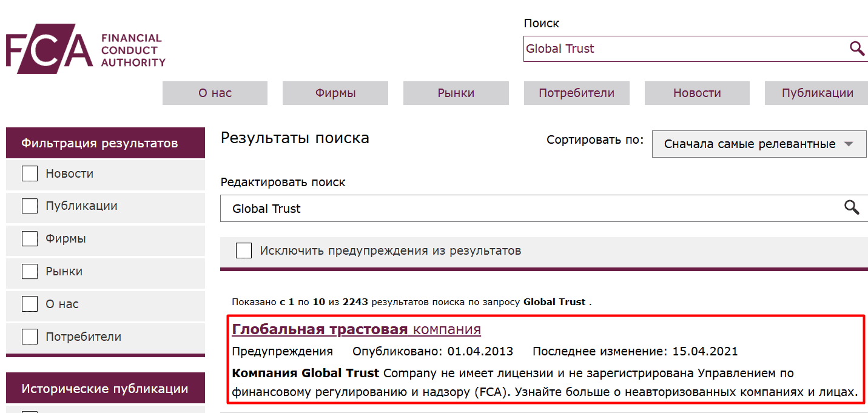The image size is (868, 413).
Task: Enable the Новости filter checkbox
Action: pyautogui.click(x=29, y=173)
